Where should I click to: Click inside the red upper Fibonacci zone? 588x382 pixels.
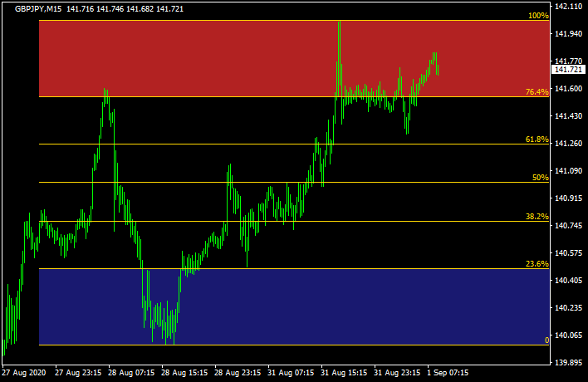tap(208, 58)
